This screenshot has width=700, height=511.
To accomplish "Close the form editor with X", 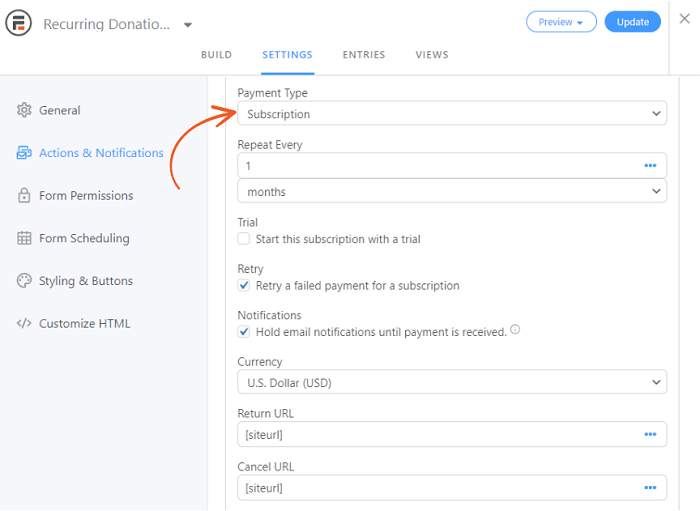I will [684, 19].
